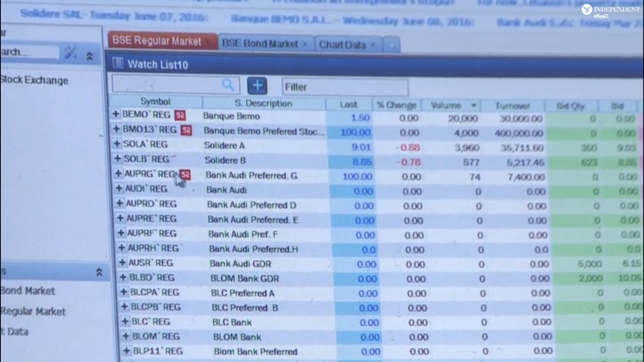Screen dimensions: 644x362
Task: Expand the BMO13`REG row
Action: [116, 129]
